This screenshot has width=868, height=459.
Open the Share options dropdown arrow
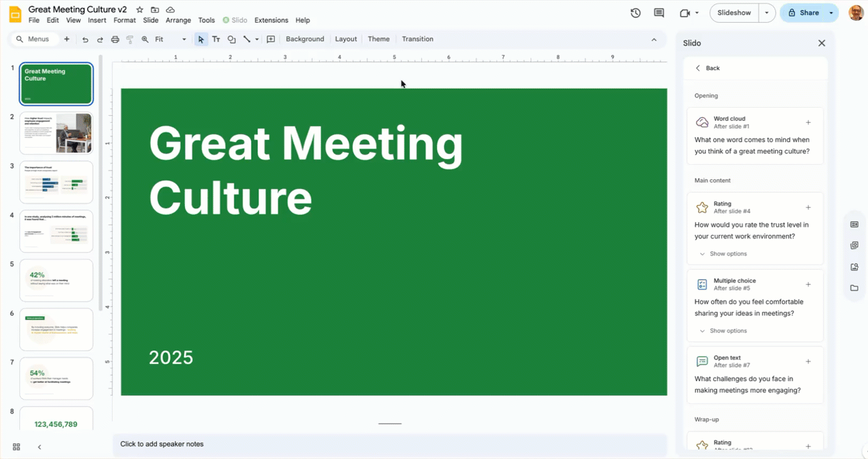831,13
